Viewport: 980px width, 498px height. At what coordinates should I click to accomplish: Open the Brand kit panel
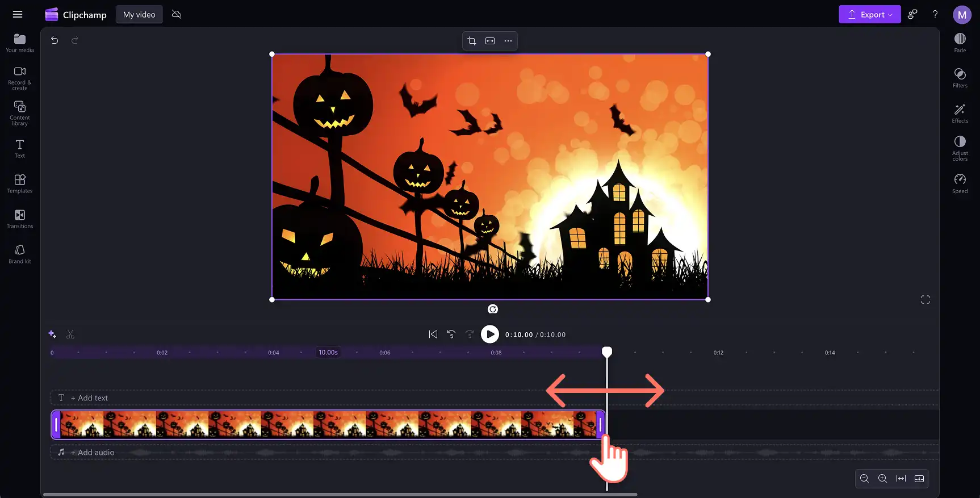click(20, 254)
